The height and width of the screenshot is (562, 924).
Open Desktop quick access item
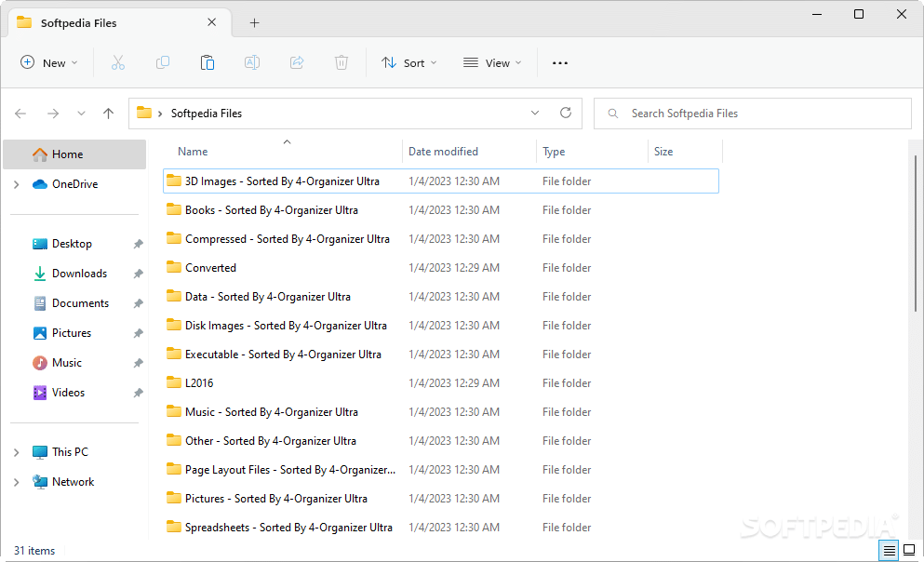click(x=72, y=244)
